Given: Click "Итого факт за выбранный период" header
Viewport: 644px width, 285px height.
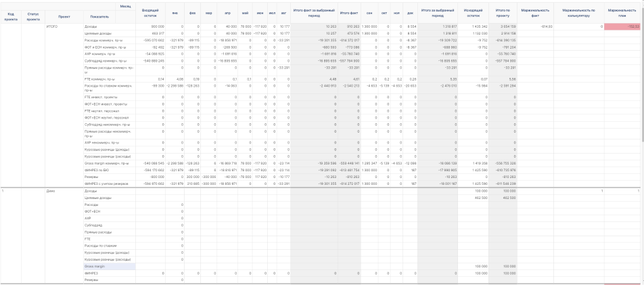Looking at the screenshot, I should (314, 12).
